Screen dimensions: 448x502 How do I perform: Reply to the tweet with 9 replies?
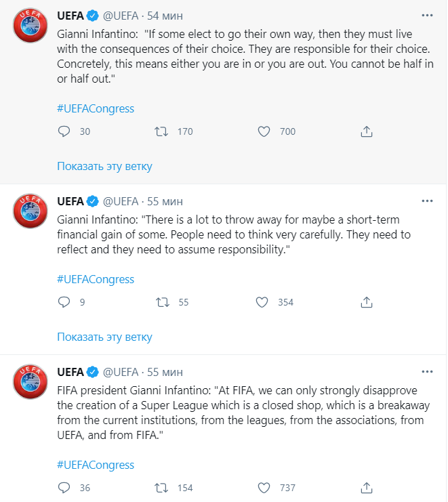[64, 302]
